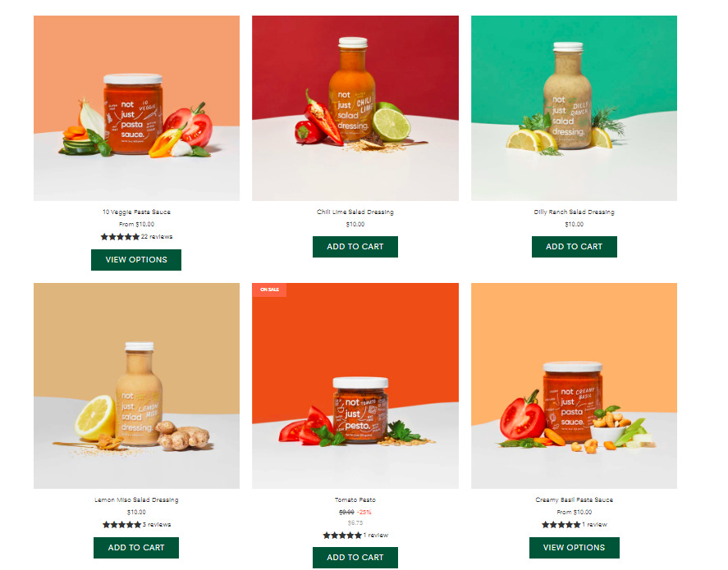The image size is (728, 570).
Task: Add Chili Lime Salad Dressing to cart
Action: coord(355,247)
